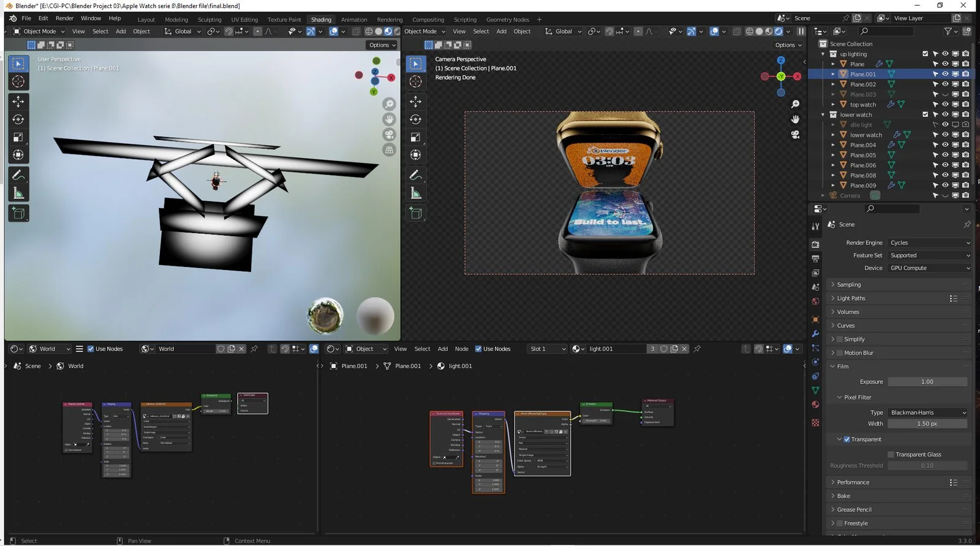This screenshot has height=546, width=980.
Task: Open the Object properties tab
Action: click(x=815, y=320)
